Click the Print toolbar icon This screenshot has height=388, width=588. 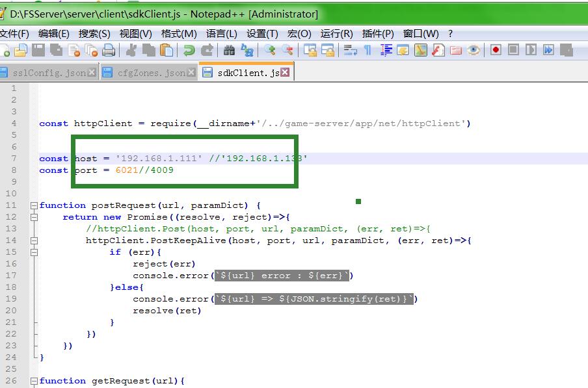coord(109,50)
